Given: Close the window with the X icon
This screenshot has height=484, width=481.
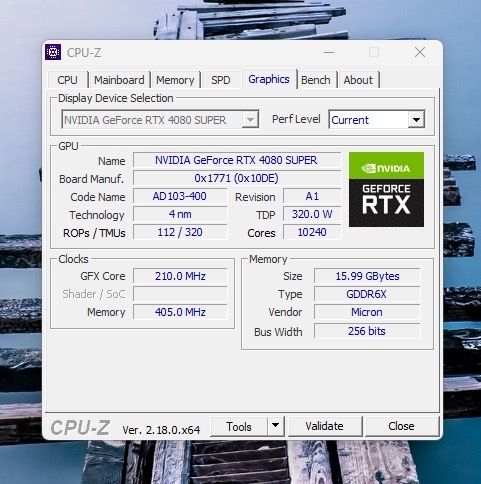Looking at the screenshot, I should click(x=420, y=52).
